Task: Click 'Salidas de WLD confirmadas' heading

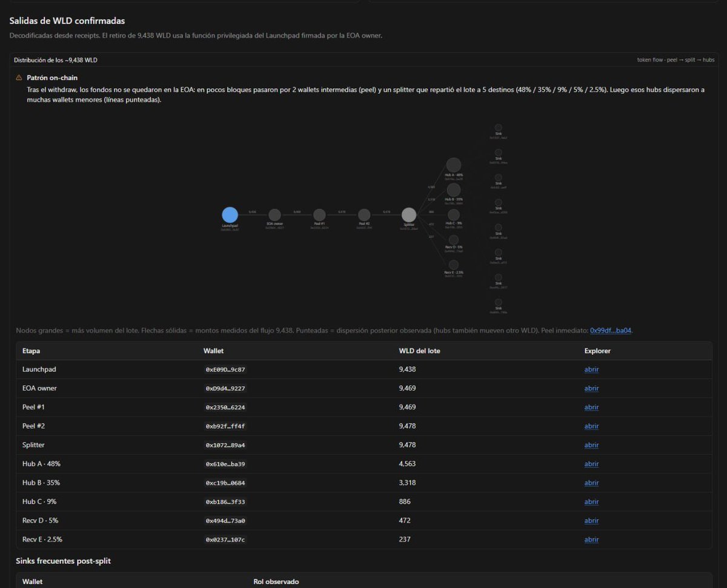Action: coord(67,21)
